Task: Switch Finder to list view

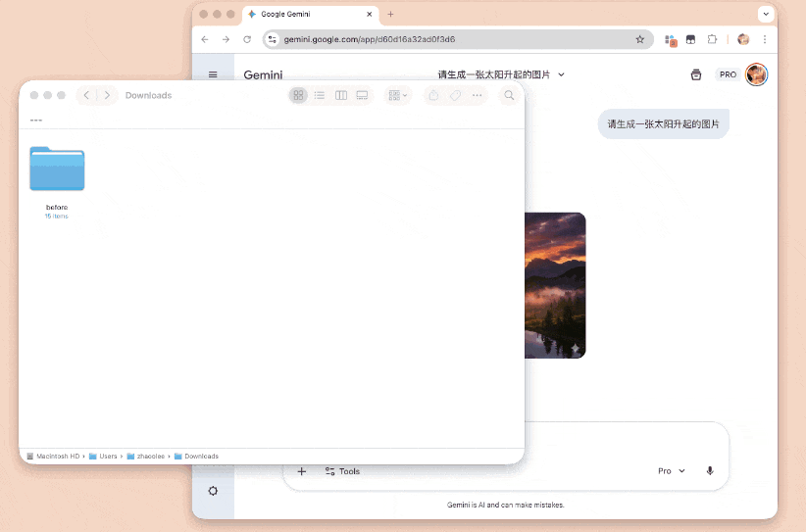Action: [x=320, y=95]
